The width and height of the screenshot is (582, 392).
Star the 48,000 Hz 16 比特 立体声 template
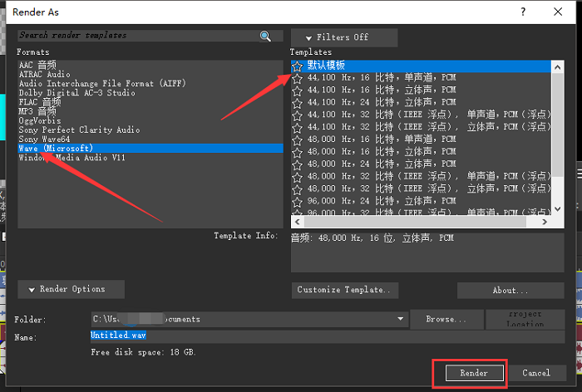(x=297, y=153)
